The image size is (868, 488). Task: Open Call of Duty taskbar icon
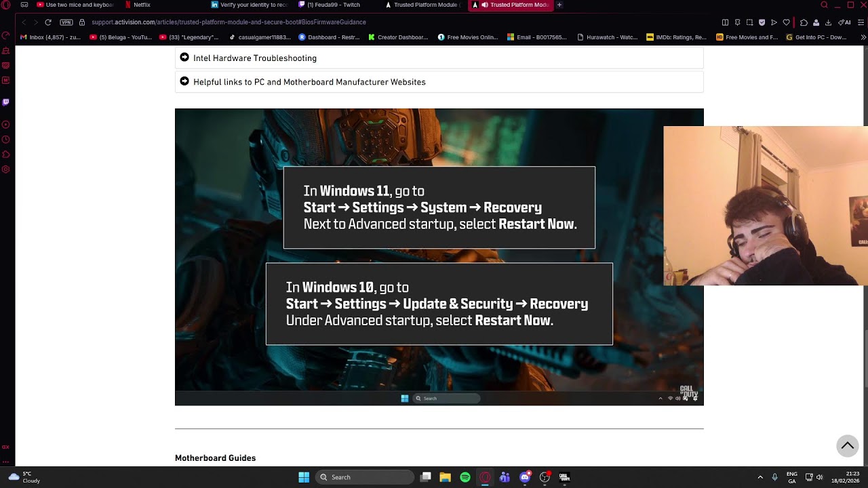pos(564,477)
